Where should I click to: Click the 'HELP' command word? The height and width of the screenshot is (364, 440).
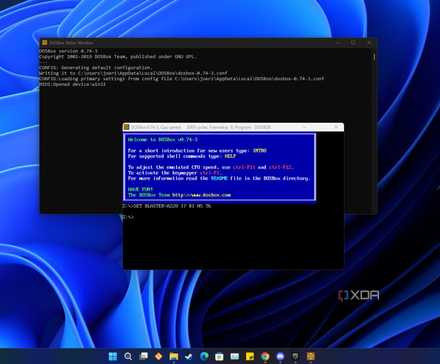230,156
